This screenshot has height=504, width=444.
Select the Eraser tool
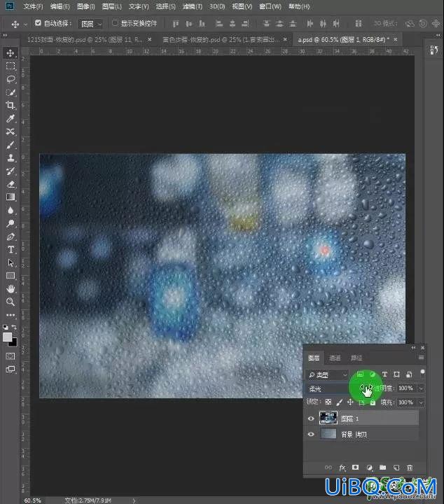click(11, 184)
